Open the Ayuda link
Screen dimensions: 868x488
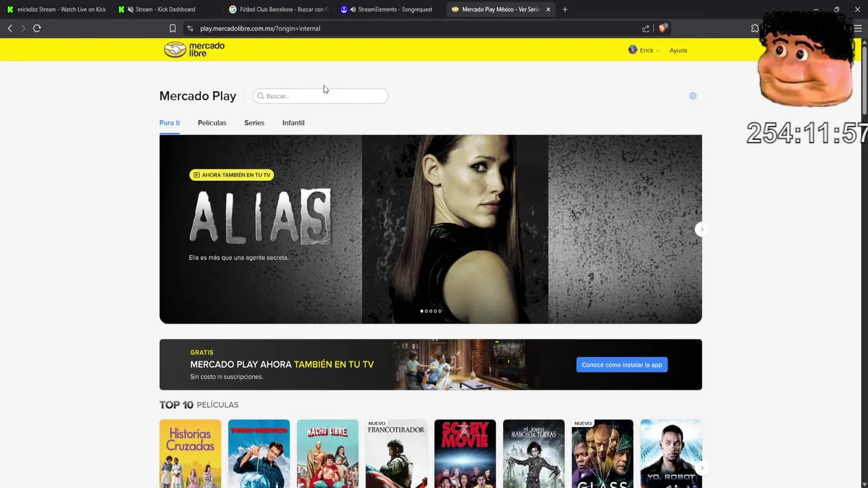click(x=678, y=50)
